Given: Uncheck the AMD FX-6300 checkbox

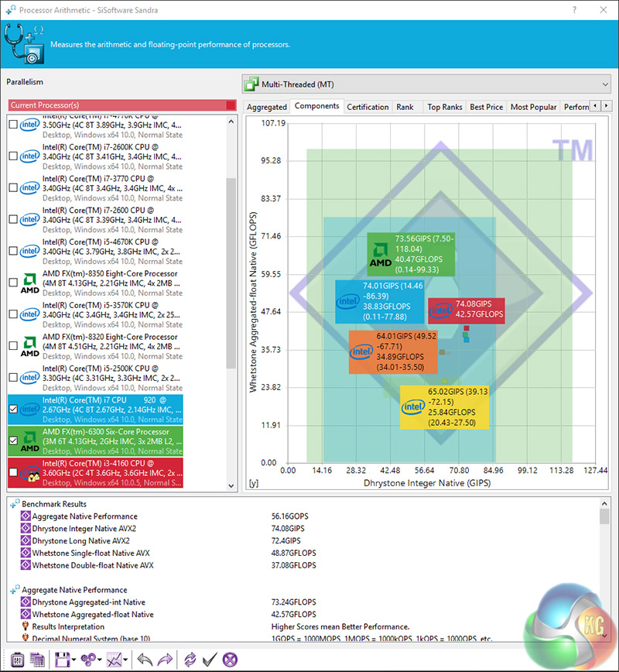Looking at the screenshot, I should 13,441.
